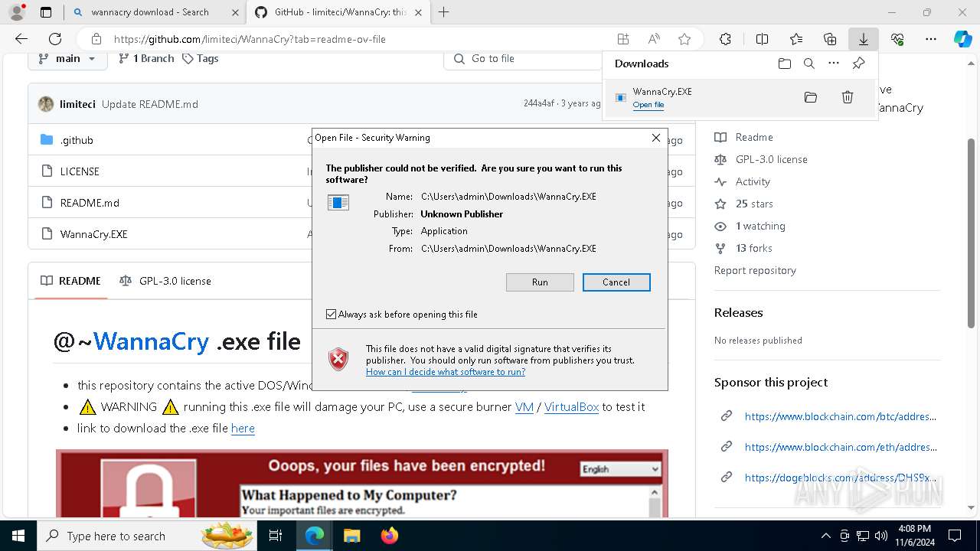
Task: Click Windows Start button
Action: [18, 536]
